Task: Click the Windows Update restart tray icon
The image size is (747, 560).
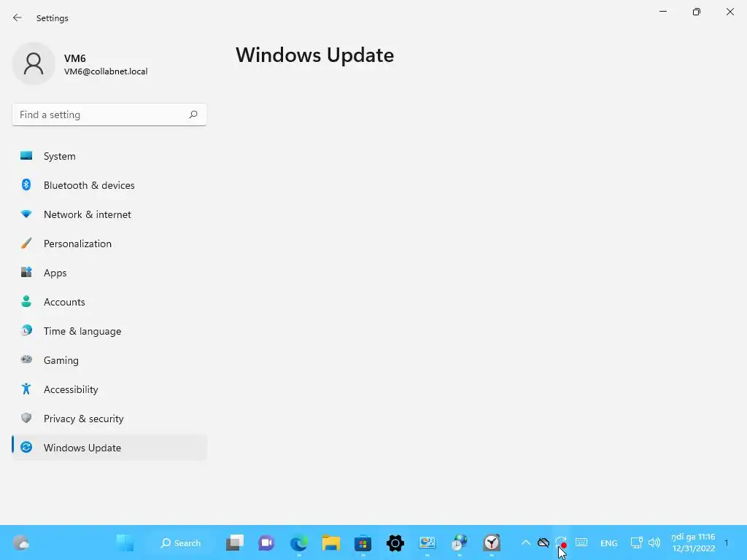Action: 561,542
